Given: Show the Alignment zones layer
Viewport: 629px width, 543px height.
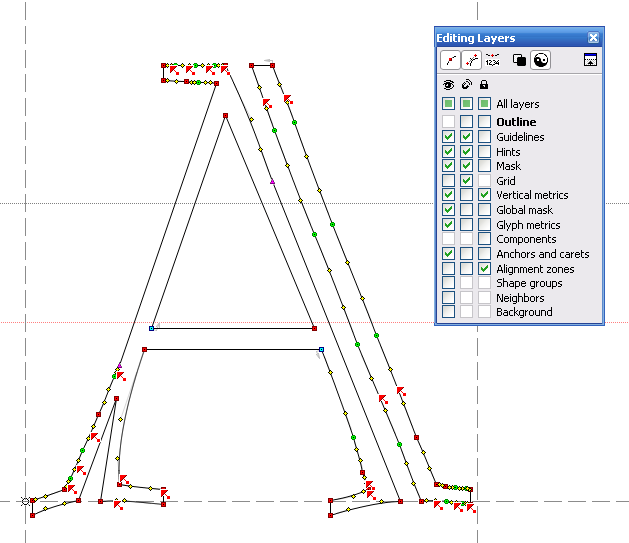Looking at the screenshot, I should tap(448, 269).
